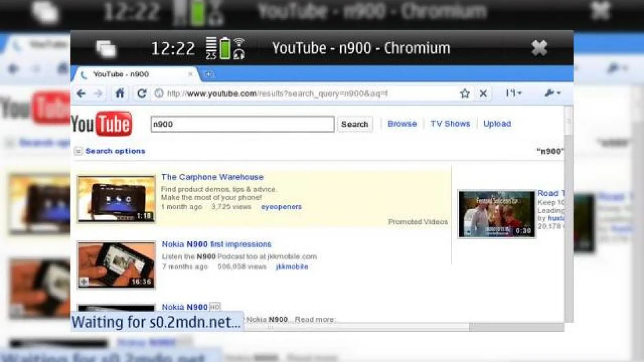The width and height of the screenshot is (644, 362).
Task: Tap the 2.5G signal strength indicator
Action: pyautogui.click(x=211, y=48)
